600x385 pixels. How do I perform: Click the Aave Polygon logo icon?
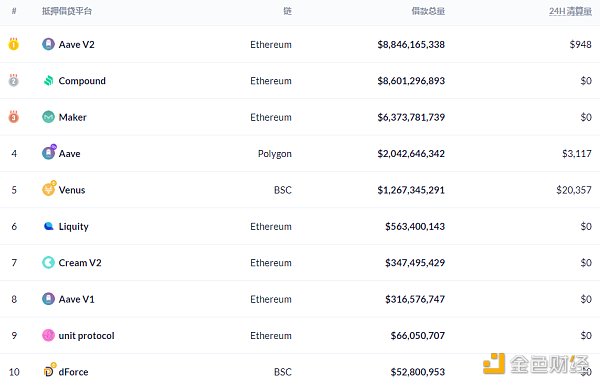(x=49, y=152)
